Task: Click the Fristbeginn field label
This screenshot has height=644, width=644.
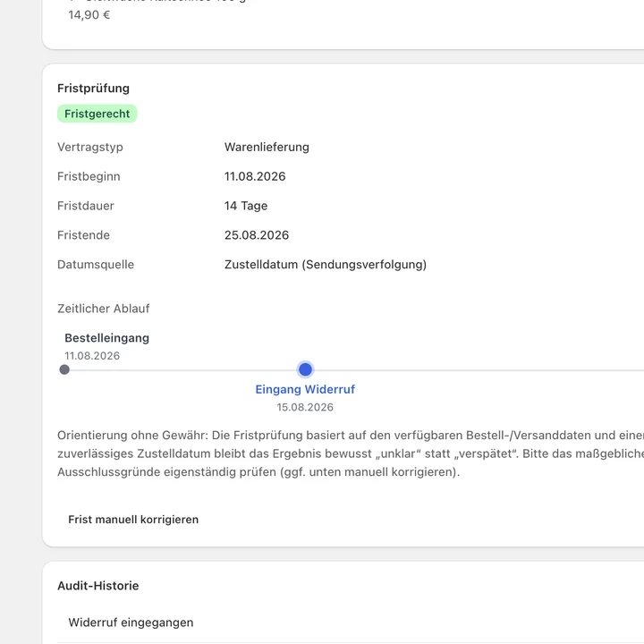Action: (89, 176)
